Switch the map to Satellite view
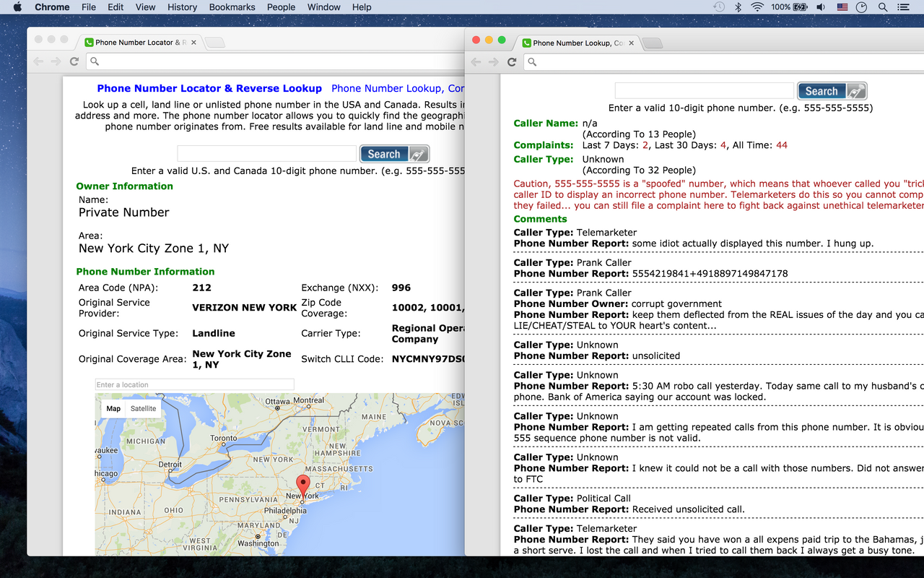The width and height of the screenshot is (924, 578). coord(143,408)
